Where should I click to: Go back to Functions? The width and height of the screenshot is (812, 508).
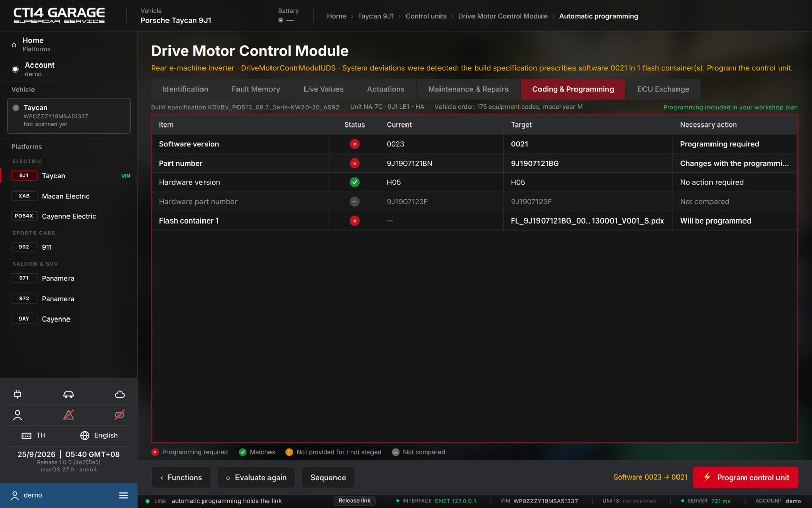click(x=181, y=478)
